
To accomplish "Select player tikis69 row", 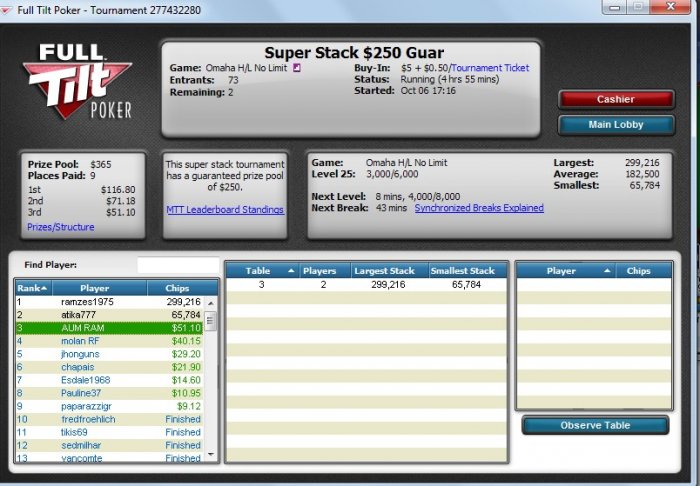I will (109, 432).
